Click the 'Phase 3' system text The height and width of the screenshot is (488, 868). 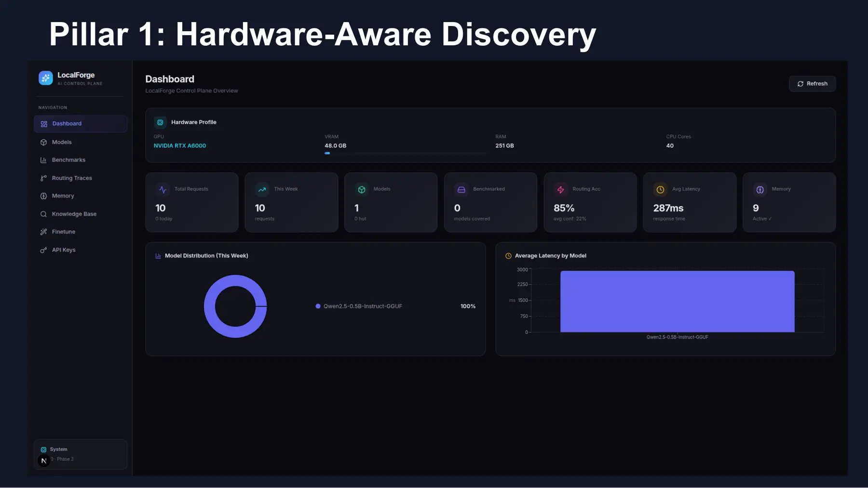pos(65,459)
